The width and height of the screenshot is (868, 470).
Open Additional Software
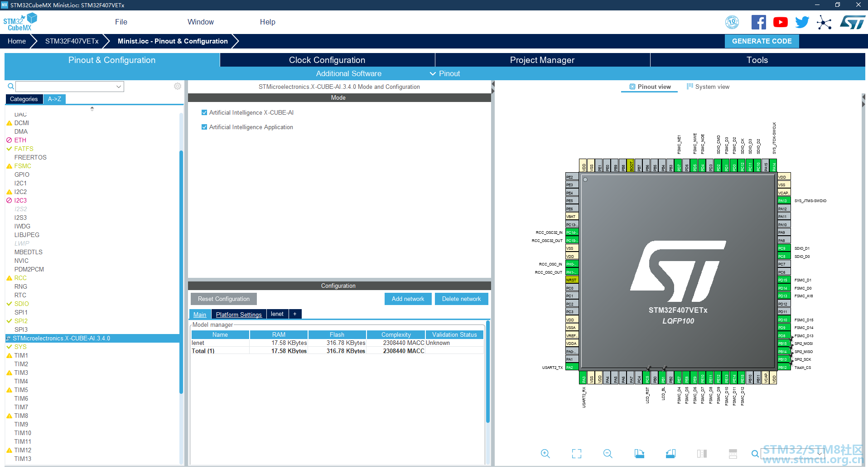tap(349, 73)
